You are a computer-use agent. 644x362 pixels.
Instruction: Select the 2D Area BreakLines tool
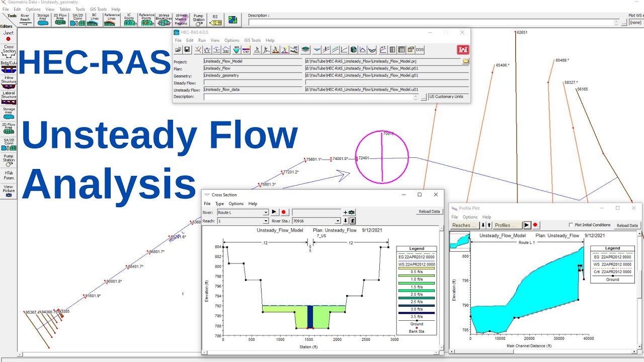[164, 20]
